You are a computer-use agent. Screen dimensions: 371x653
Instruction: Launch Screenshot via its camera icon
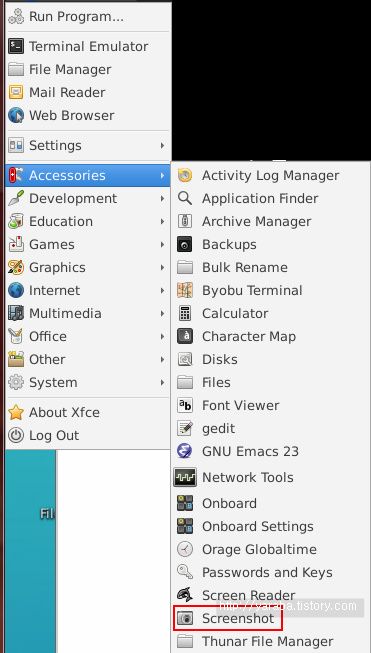(184, 618)
